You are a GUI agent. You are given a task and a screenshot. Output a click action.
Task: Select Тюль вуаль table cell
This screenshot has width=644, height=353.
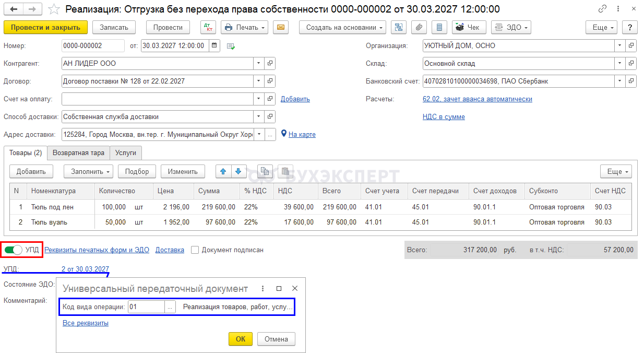[61, 222]
